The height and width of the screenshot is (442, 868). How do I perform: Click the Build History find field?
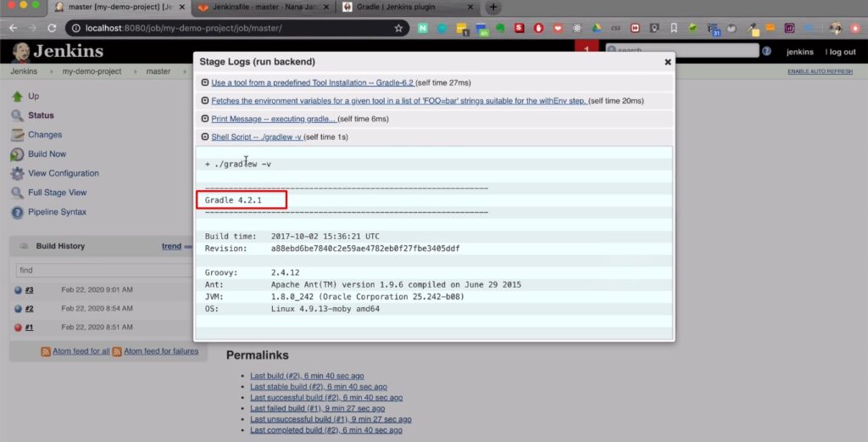pyautogui.click(x=104, y=271)
